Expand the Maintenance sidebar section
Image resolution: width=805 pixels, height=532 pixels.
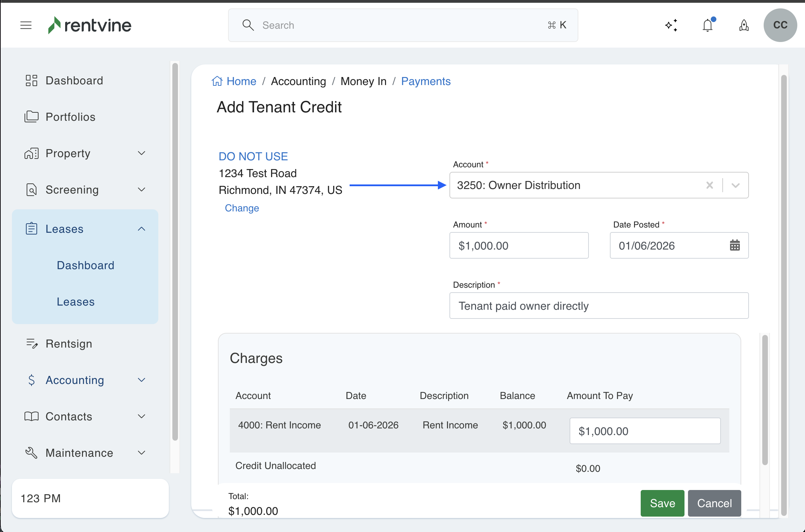141,453
